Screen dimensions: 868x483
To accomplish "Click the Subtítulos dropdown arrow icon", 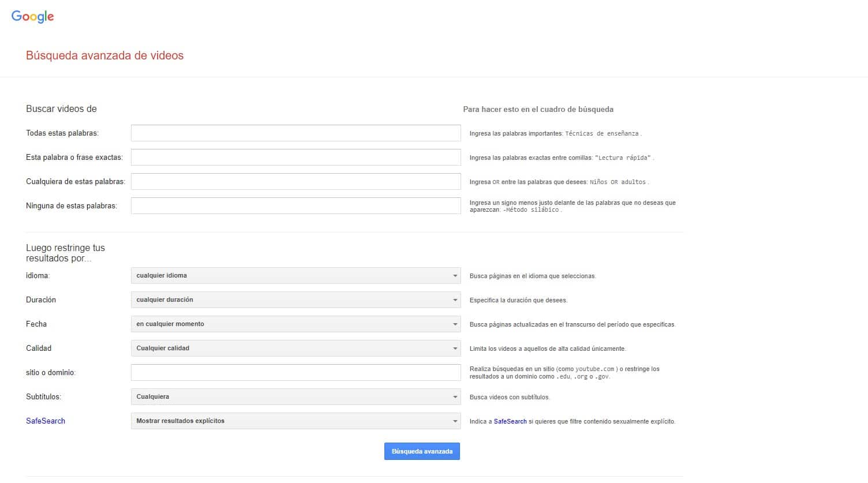I will (x=454, y=396).
